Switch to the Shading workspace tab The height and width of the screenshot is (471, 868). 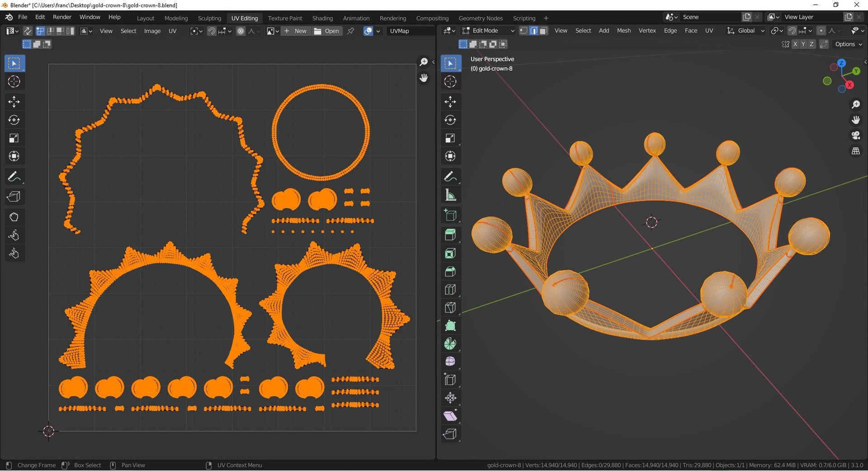pyautogui.click(x=322, y=18)
